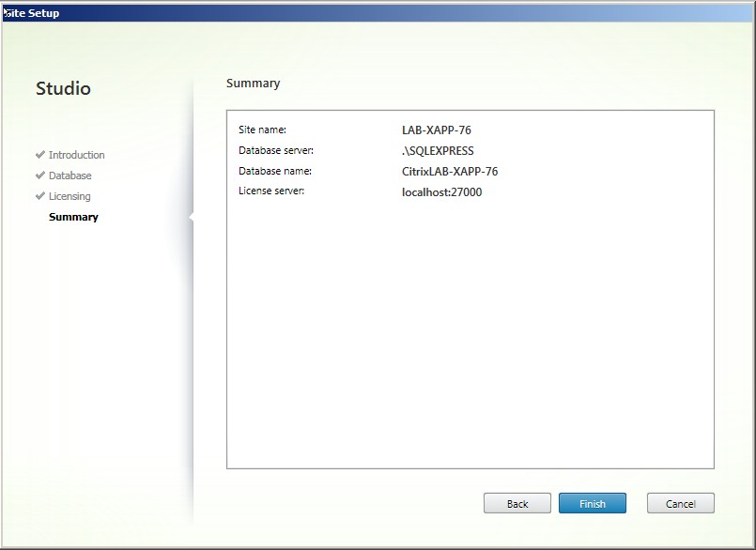Click the checkmark icon beside Licensing
756x550 pixels.
click(40, 196)
